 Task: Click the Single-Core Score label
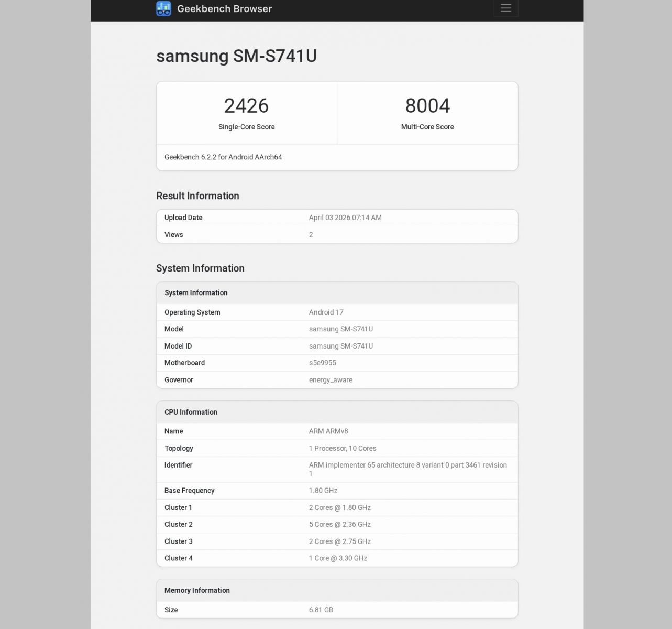pos(246,127)
